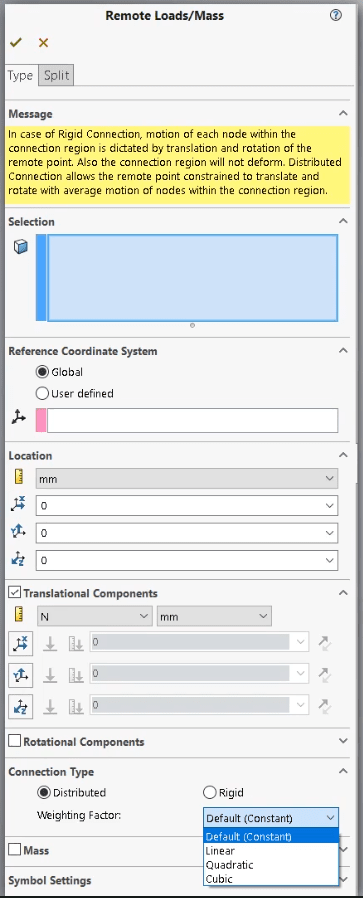Click the X-location icon
Image resolution: width=363 pixels, height=898 pixels.
click(x=18, y=505)
